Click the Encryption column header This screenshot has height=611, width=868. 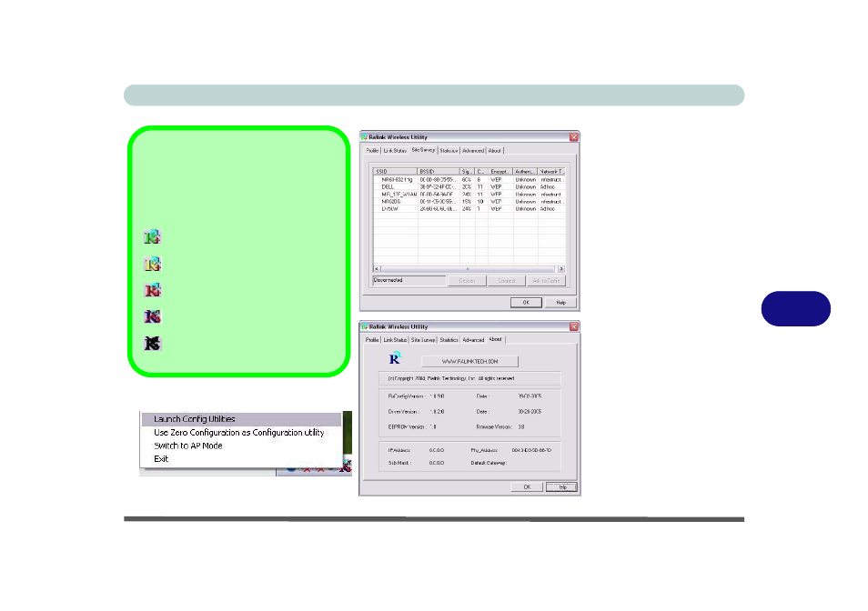500,172
